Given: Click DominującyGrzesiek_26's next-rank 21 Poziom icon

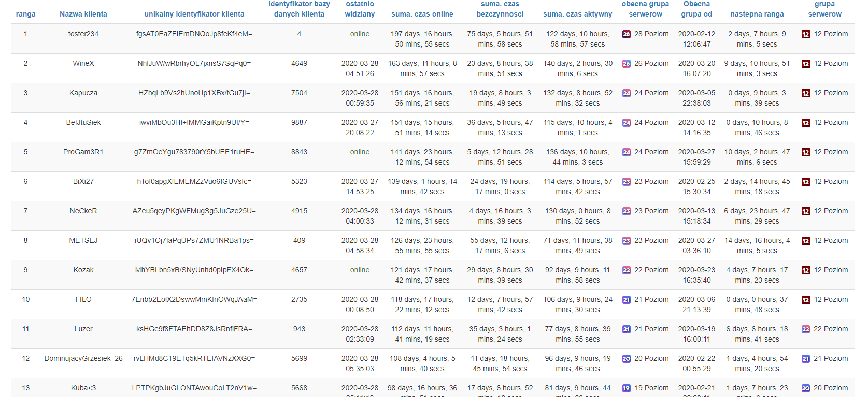Looking at the screenshot, I should [x=806, y=359].
